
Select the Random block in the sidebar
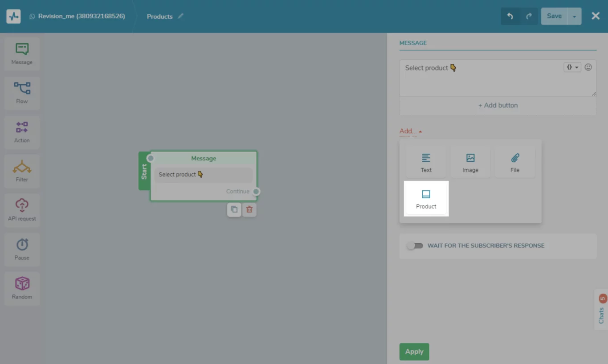(x=22, y=289)
